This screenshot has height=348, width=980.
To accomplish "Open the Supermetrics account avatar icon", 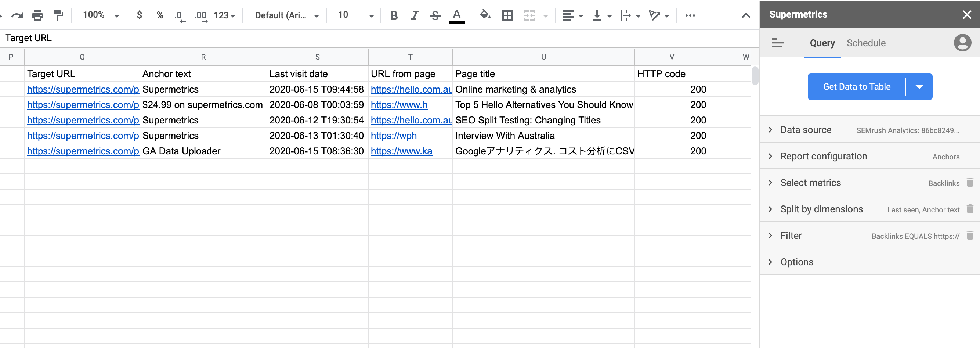I will [962, 43].
